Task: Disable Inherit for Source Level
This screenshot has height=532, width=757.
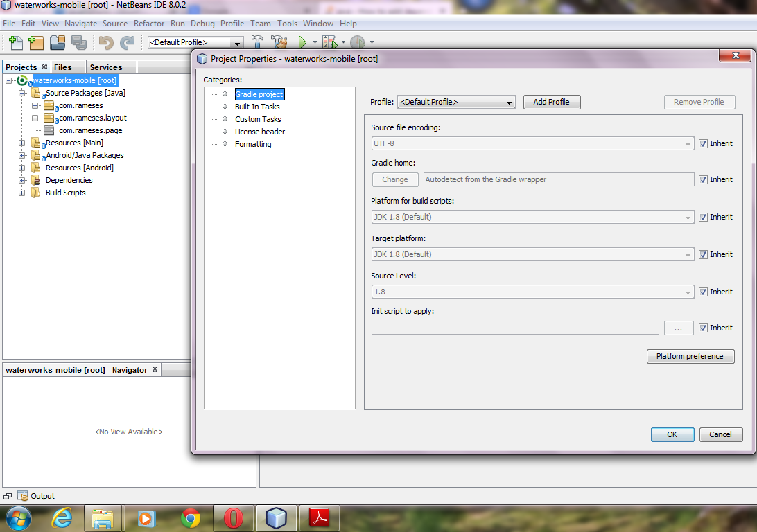Action: pyautogui.click(x=703, y=292)
